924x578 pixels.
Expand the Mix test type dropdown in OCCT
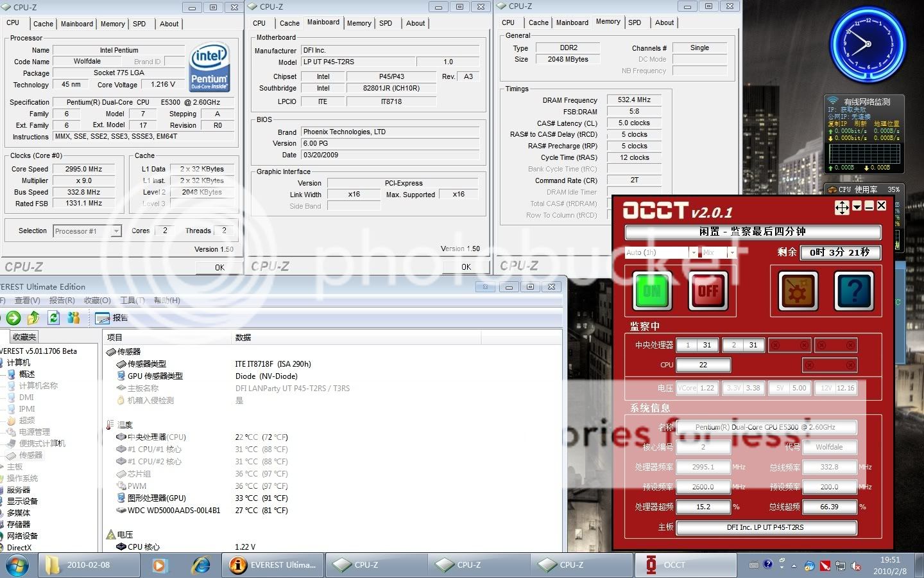pos(732,252)
